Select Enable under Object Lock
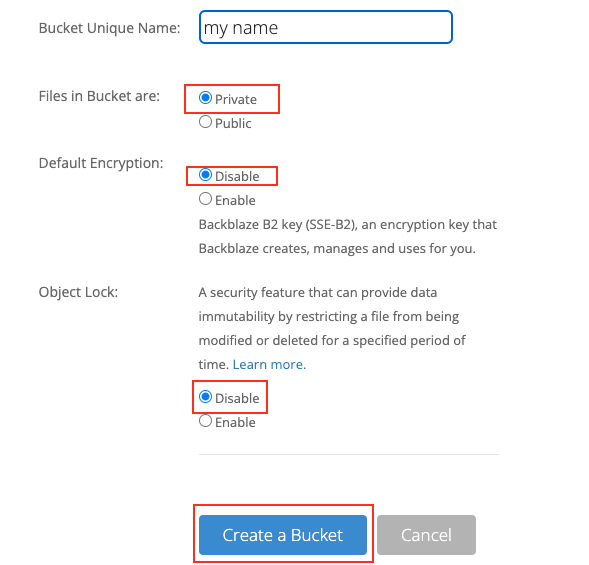Image resolution: width=589 pixels, height=565 pixels. point(205,421)
